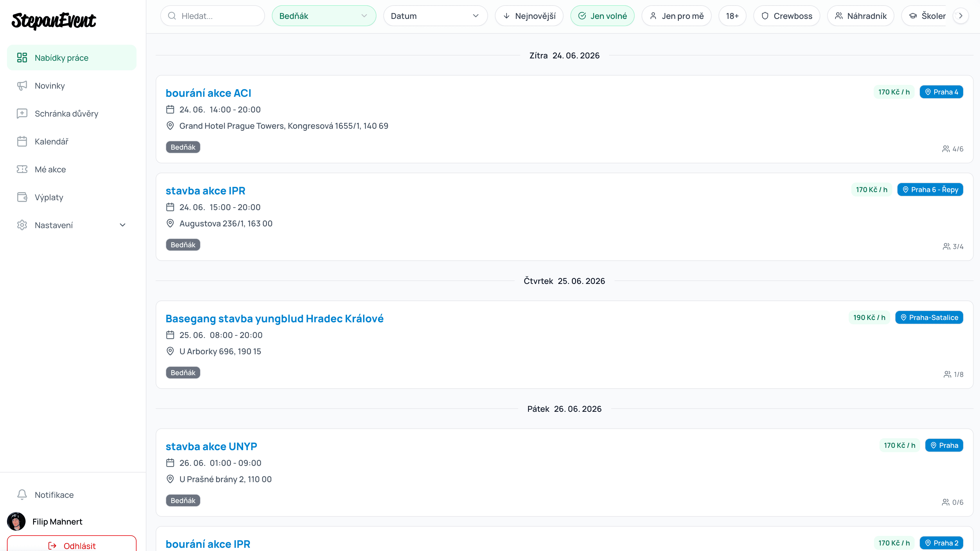Click the Nabídky práce grid icon
Image resolution: width=980 pixels, height=551 pixels.
22,58
